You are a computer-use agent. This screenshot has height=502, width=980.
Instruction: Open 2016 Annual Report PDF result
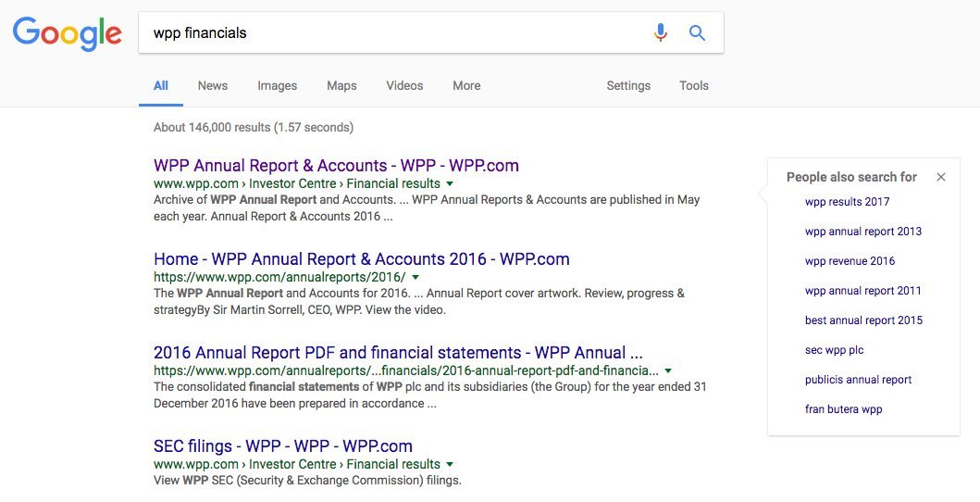coord(398,353)
